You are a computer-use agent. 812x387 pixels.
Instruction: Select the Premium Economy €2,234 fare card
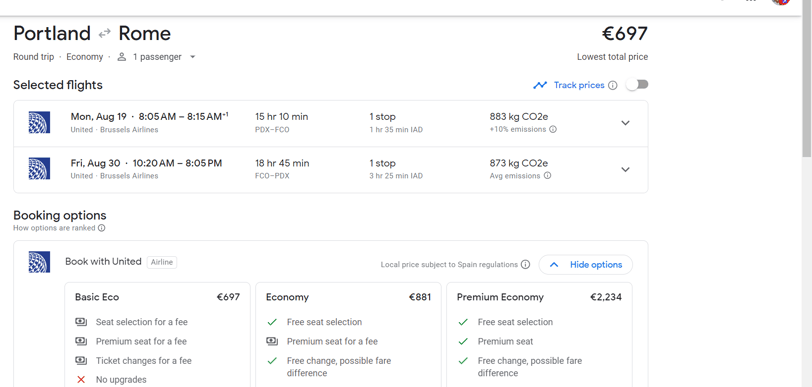(x=539, y=334)
